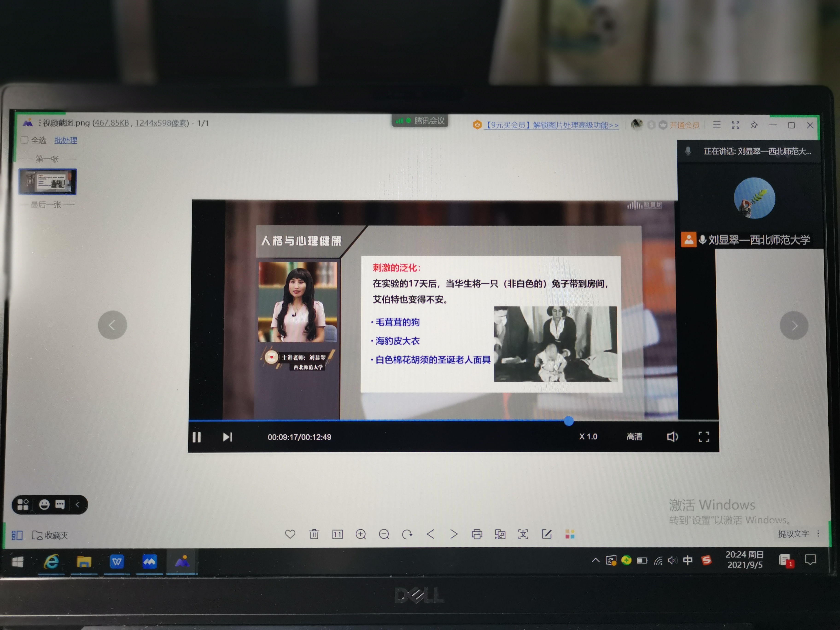The height and width of the screenshot is (630, 840).
Task: Click the 1:1 actual size icon
Action: coord(337,535)
